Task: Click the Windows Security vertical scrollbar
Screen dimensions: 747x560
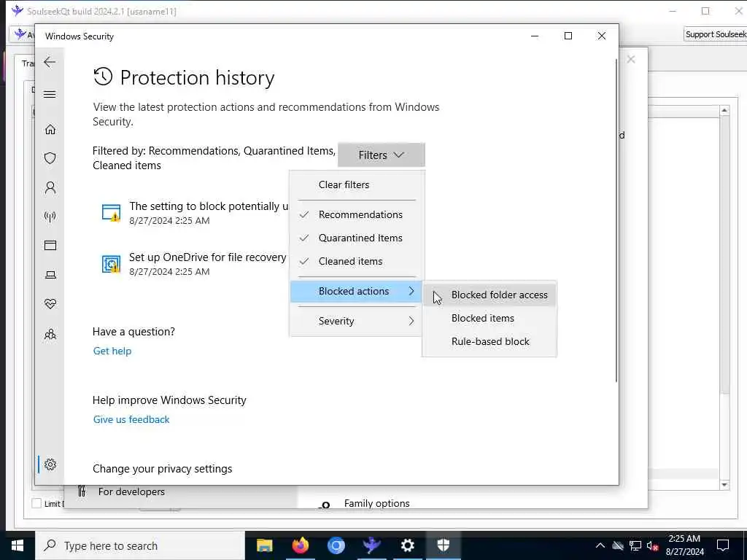Action: tap(616, 220)
